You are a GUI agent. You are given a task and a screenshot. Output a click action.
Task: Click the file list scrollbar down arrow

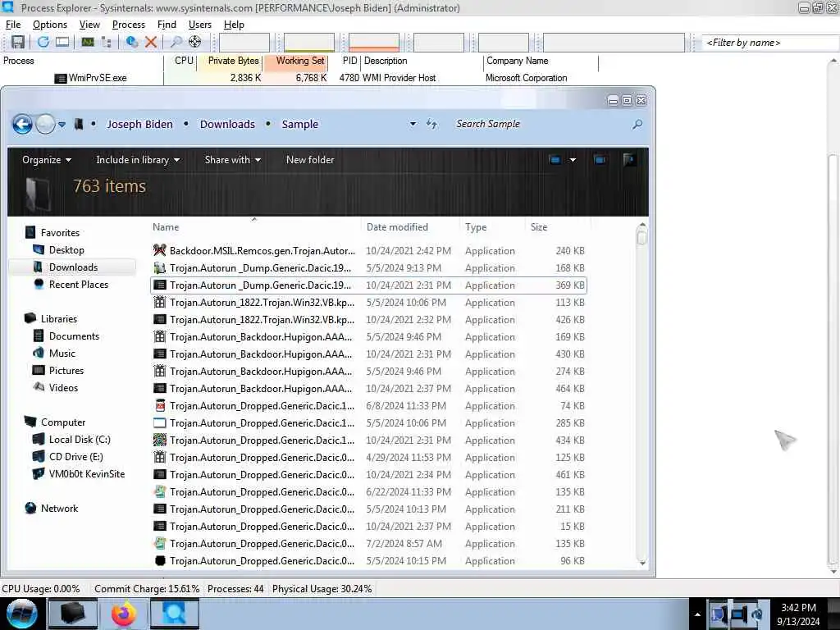point(642,563)
